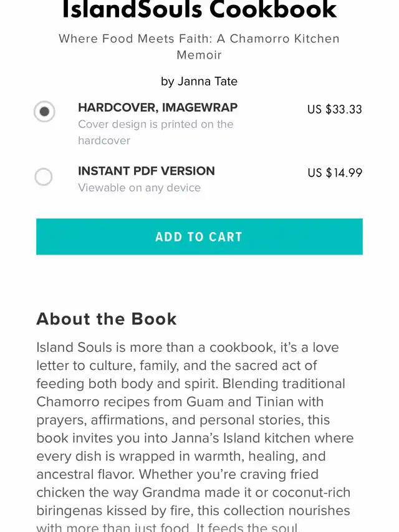Click the 'Viewable on any device' description
Image resolution: width=399 pixels, height=532 pixels.
[140, 188]
